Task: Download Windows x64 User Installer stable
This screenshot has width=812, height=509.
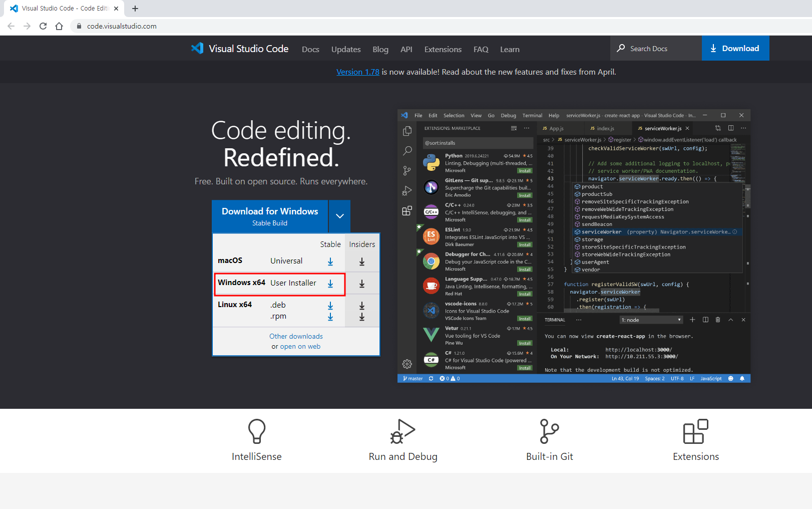Action: tap(330, 284)
